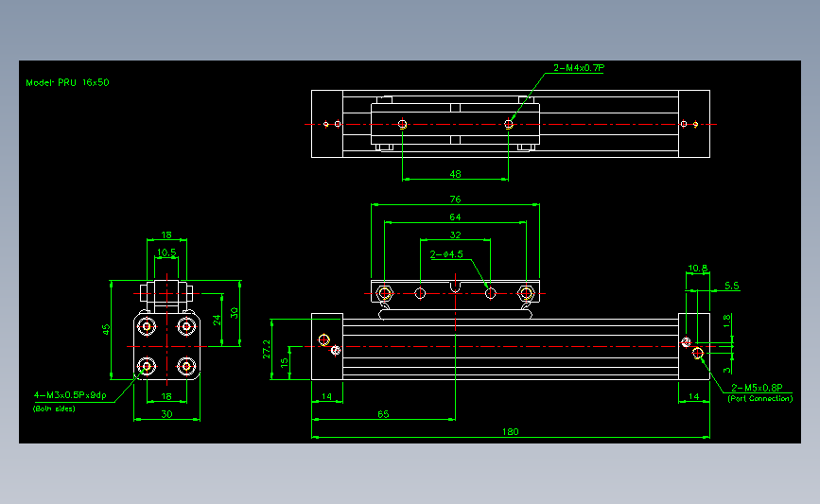Select the '15' vertical dimension

click(285, 362)
